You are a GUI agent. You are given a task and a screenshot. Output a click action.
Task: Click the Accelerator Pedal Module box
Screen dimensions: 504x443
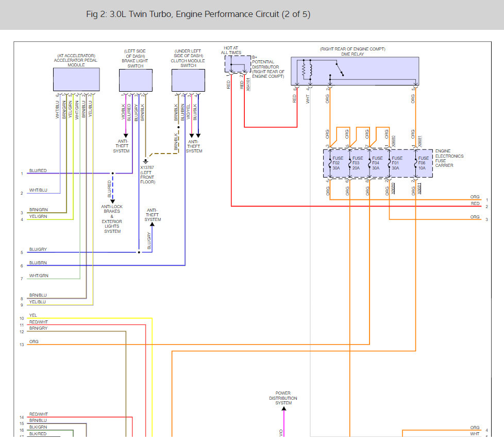tap(76, 79)
